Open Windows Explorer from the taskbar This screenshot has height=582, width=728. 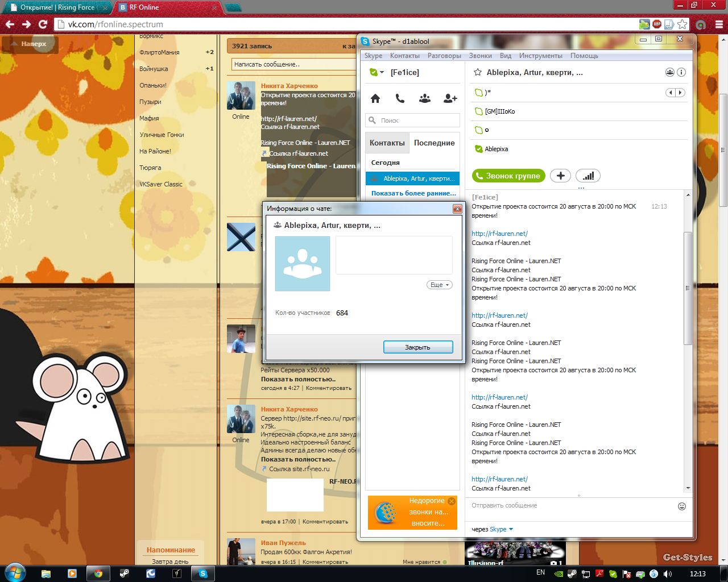(46, 573)
